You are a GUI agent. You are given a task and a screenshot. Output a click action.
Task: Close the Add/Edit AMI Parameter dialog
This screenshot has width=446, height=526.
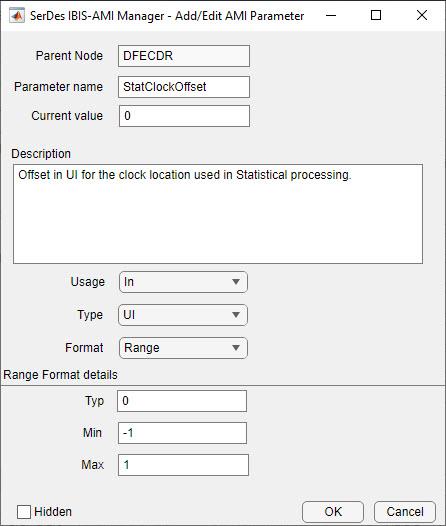tap(422, 15)
